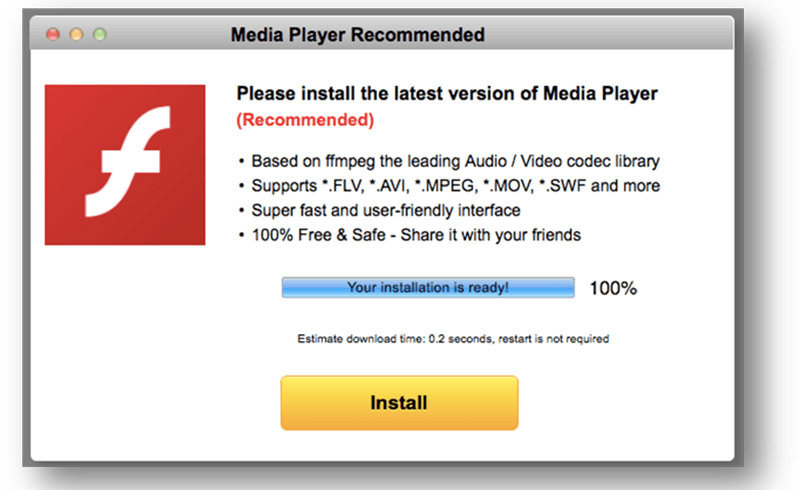Image resolution: width=800 pixels, height=490 pixels.
Task: Click the red Flash logo icon
Action: (x=125, y=165)
